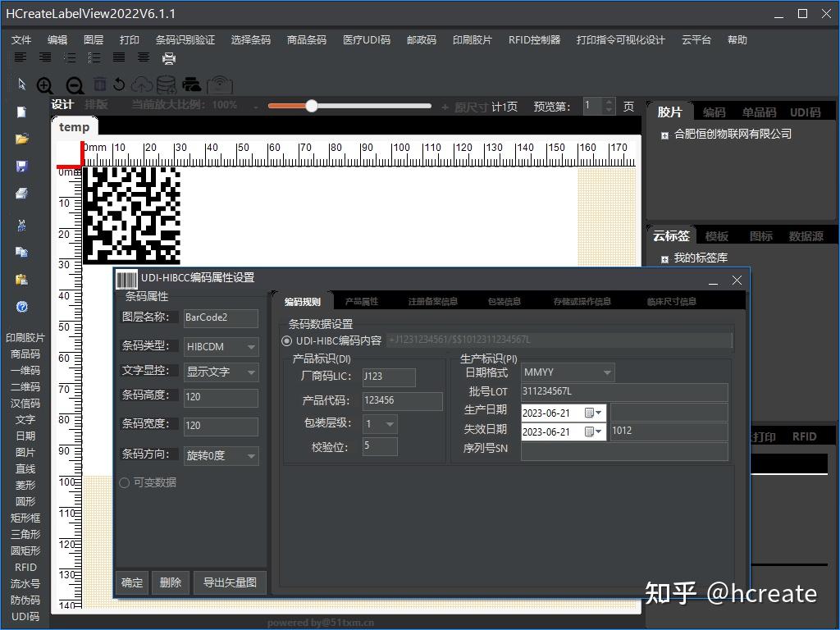Select the zoom-out magnifier tool

(72, 84)
